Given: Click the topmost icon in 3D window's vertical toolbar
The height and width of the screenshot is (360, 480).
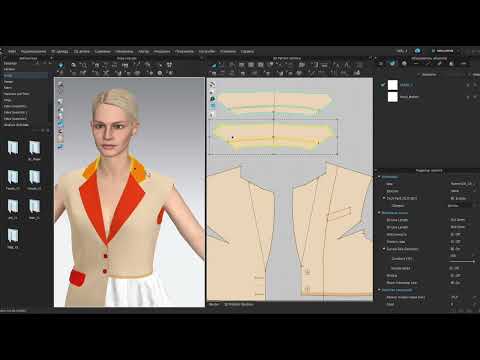Looking at the screenshot, I should click(60, 85).
